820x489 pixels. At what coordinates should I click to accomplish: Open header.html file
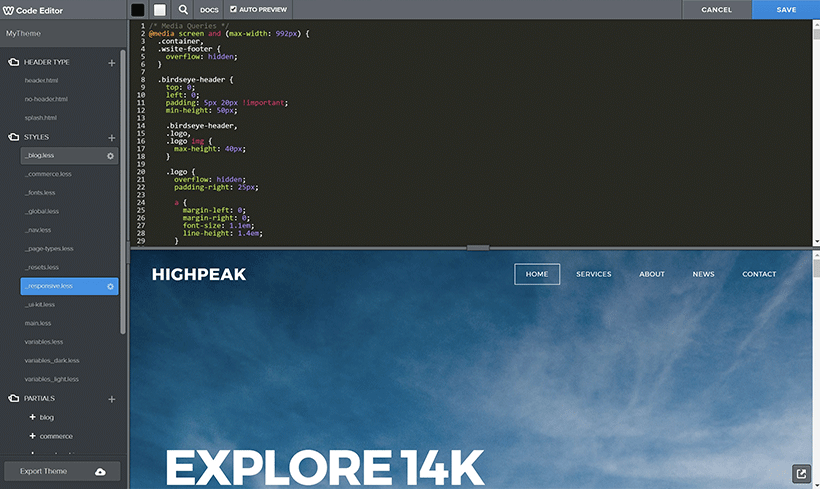click(41, 81)
